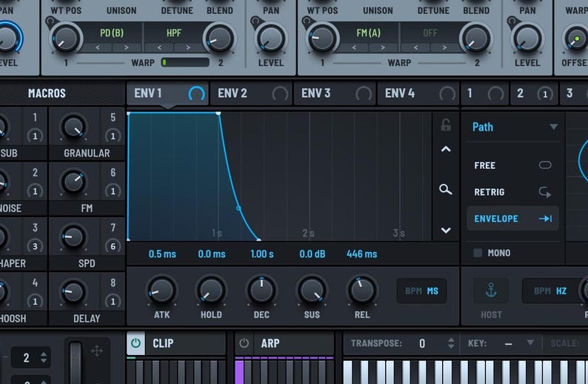This screenshot has width=588, height=384.
Task: Open the ENV 2 tab
Action: tap(251, 93)
